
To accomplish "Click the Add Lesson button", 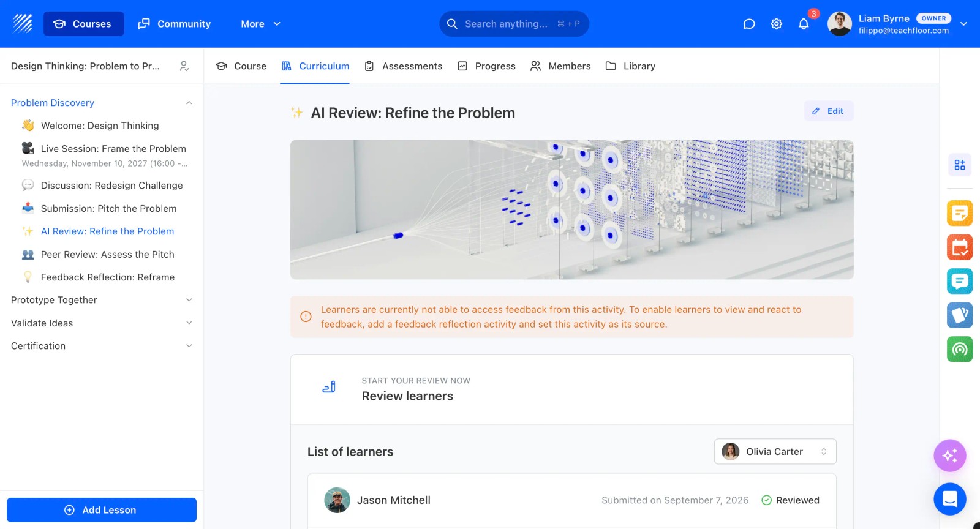I will (102, 510).
